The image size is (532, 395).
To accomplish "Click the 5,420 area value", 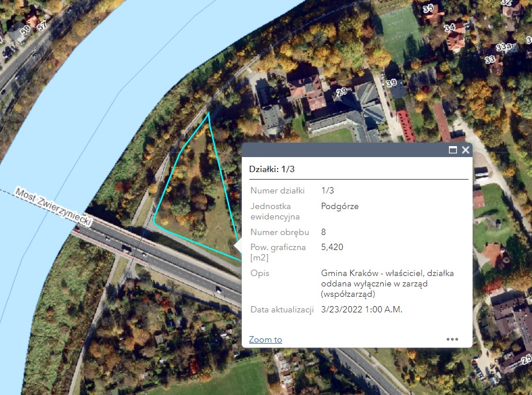I will pyautogui.click(x=333, y=247).
